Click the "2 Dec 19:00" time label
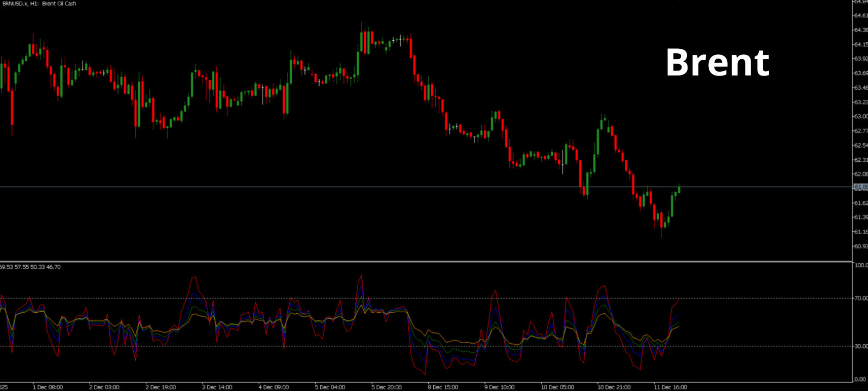 [x=161, y=387]
